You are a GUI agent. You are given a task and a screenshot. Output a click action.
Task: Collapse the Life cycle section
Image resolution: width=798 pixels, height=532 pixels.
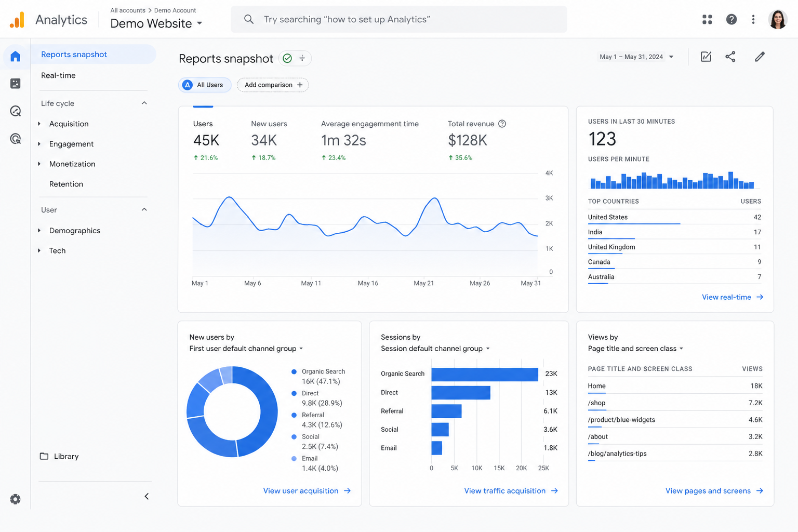[x=144, y=103]
